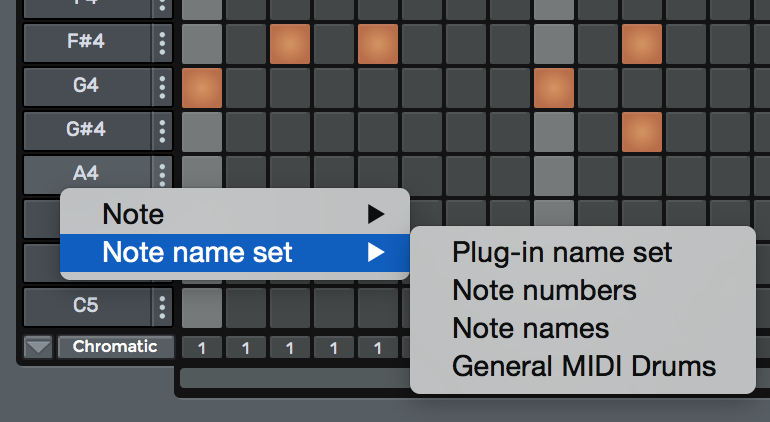Expand the Note submenu arrow

[x=376, y=214]
